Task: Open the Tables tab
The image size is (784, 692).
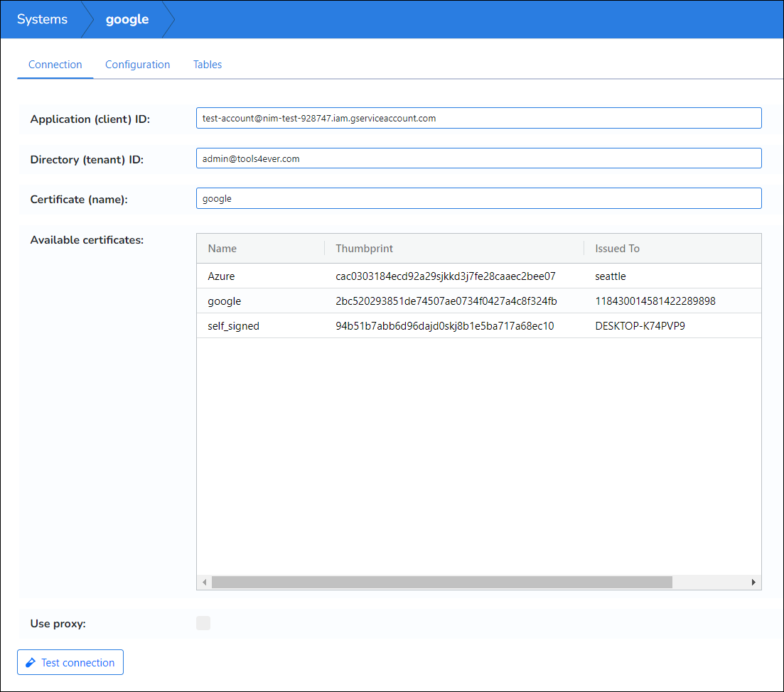Action: tap(208, 65)
